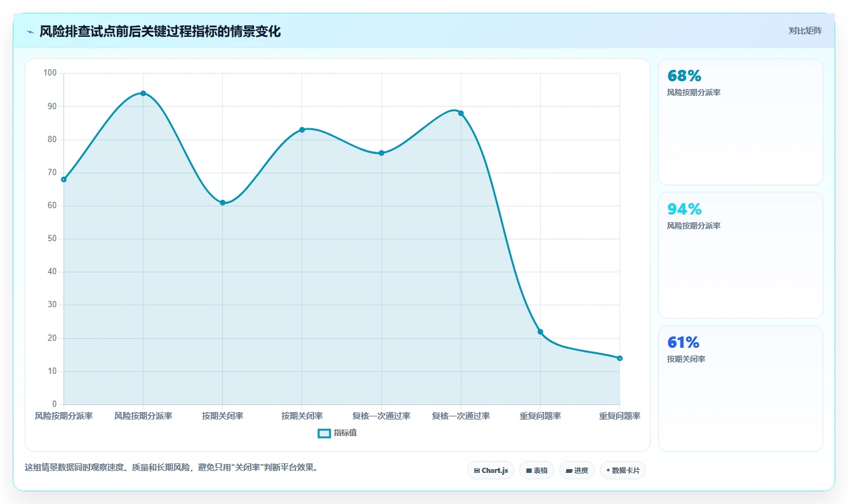Click the 按期关闭率 label in the 61% card
Viewport: 848px width, 504px height.
tap(686, 359)
